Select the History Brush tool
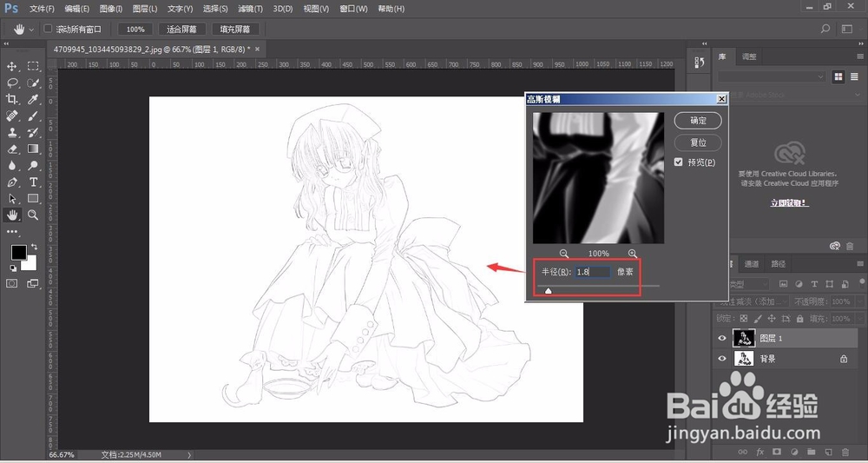 pyautogui.click(x=33, y=133)
